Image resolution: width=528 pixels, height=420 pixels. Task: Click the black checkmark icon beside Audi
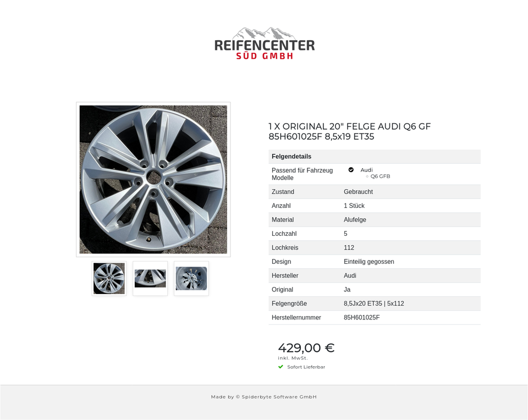coord(351,170)
